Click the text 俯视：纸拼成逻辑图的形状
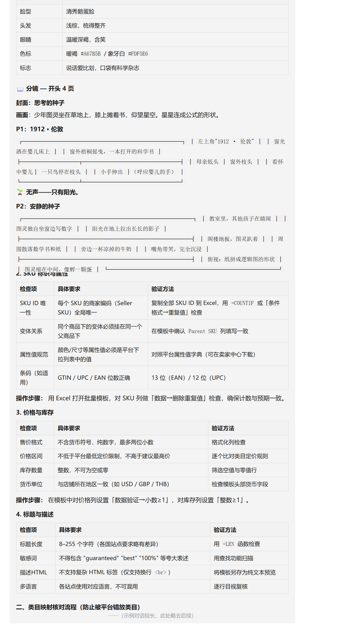The image size is (355, 644). 241,259
